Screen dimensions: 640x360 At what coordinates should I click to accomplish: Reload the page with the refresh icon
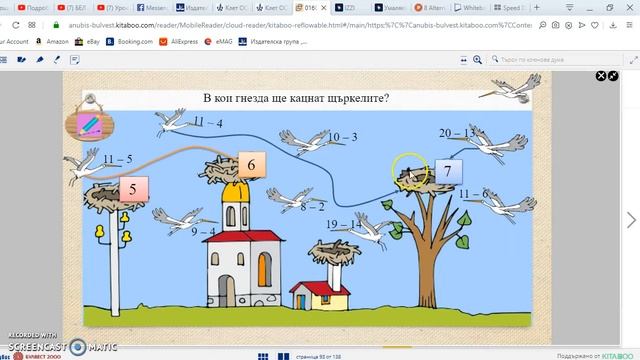16,25
